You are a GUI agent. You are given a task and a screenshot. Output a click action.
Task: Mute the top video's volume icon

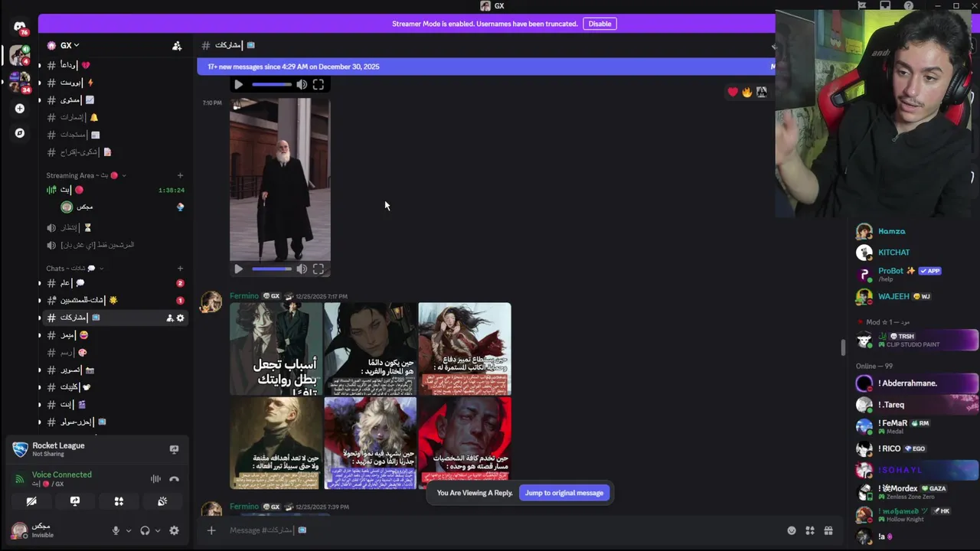(302, 85)
